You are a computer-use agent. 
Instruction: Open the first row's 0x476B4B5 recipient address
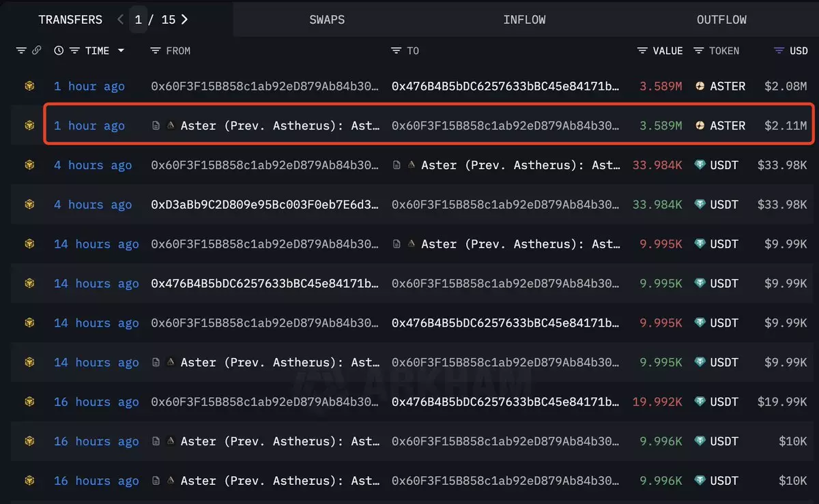pos(505,86)
